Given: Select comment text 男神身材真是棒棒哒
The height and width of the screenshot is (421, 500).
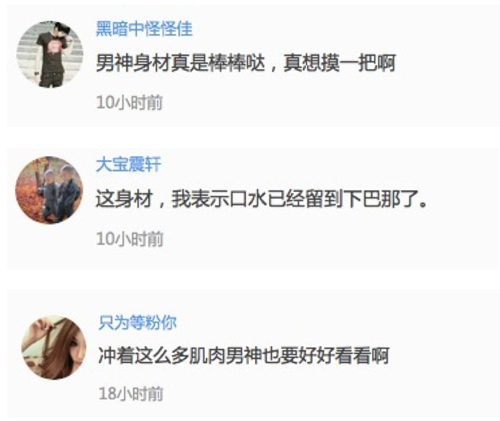Looking at the screenshot, I should (181, 63).
